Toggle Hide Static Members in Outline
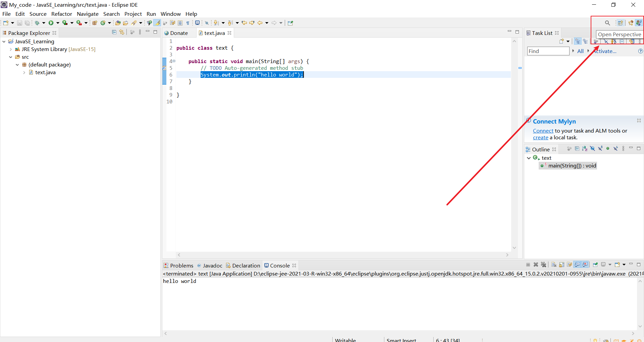 pos(600,149)
